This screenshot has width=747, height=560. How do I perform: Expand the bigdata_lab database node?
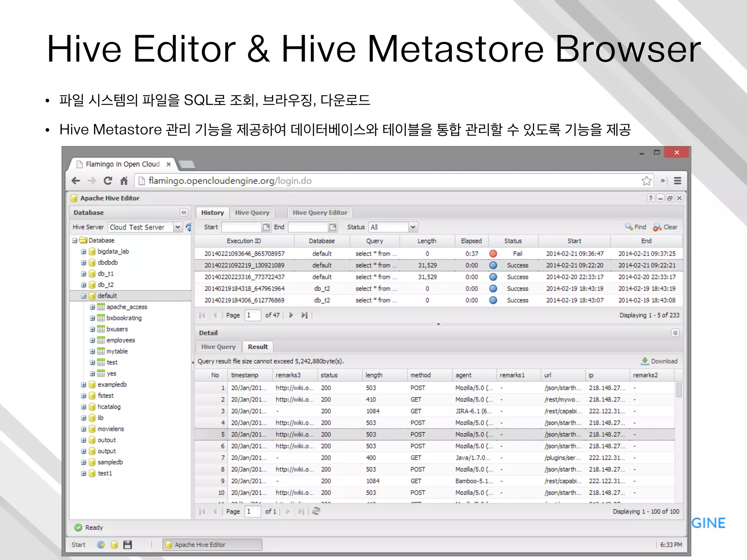click(x=84, y=252)
